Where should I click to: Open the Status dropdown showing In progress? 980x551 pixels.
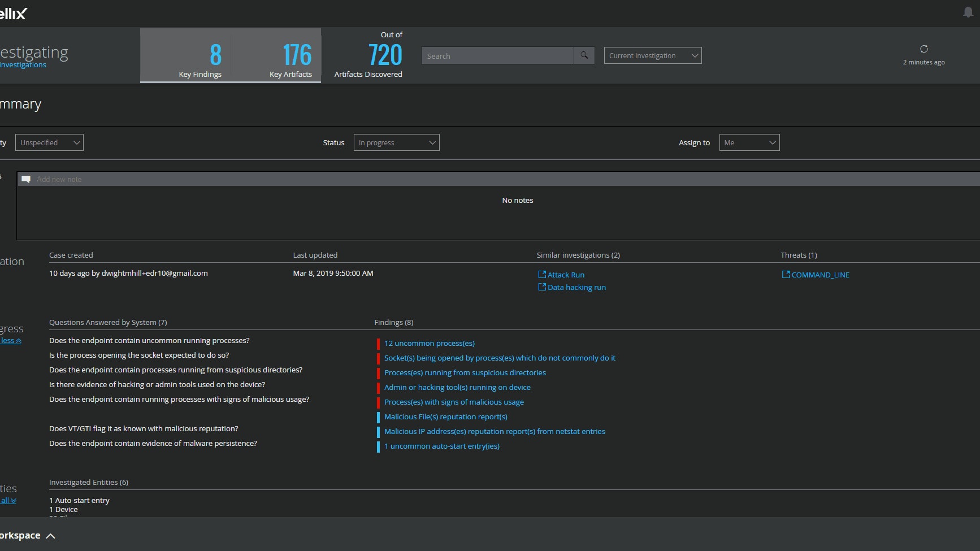coord(396,142)
